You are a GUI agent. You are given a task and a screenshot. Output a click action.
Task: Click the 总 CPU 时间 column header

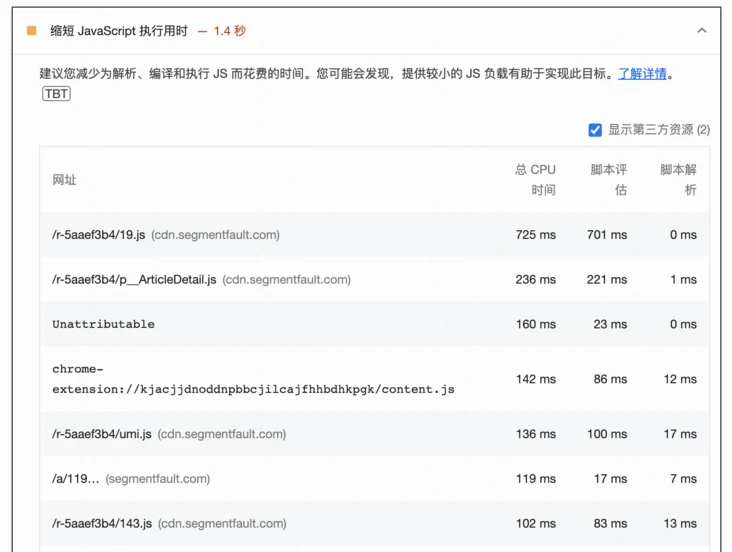(x=535, y=180)
